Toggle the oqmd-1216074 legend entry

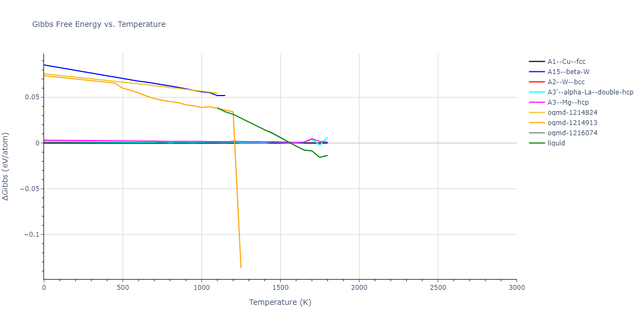click(572, 133)
